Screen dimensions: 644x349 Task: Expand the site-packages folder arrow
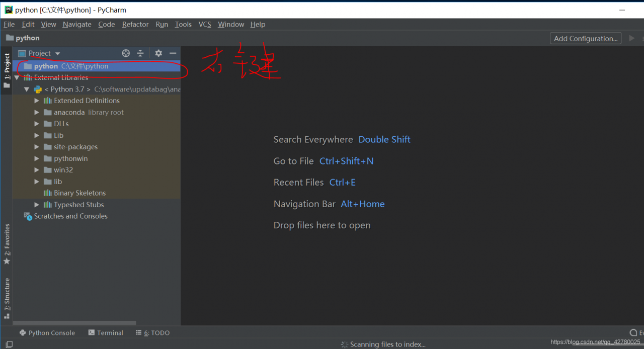(x=37, y=147)
